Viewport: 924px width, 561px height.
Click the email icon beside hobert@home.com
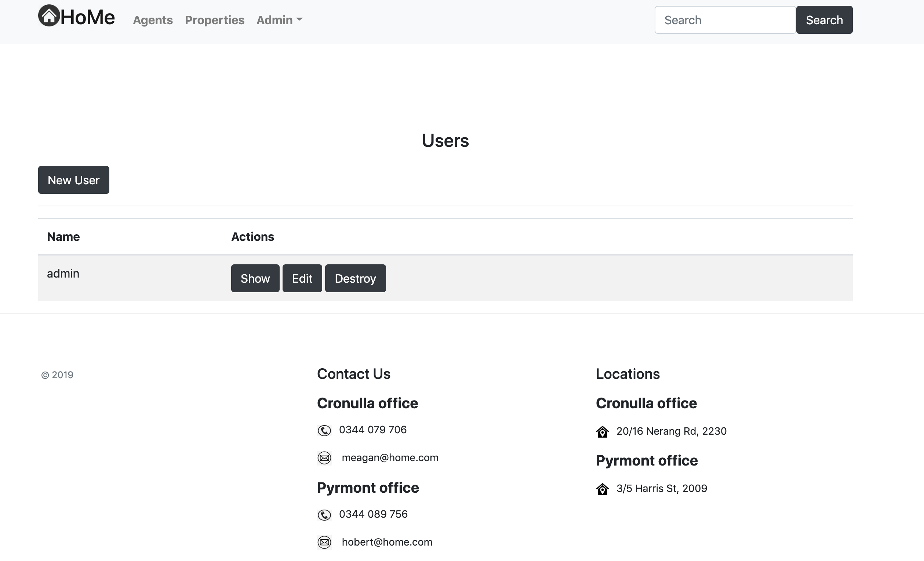tap(324, 542)
